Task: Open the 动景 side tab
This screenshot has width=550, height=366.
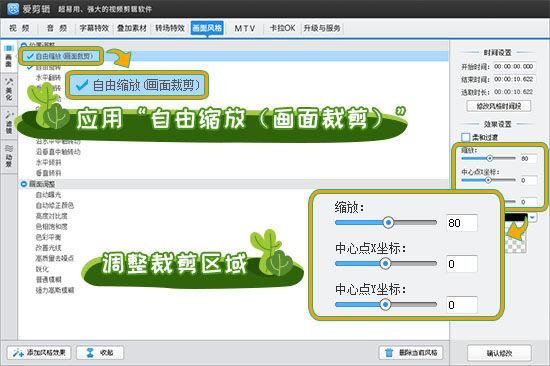Action: 8,156
